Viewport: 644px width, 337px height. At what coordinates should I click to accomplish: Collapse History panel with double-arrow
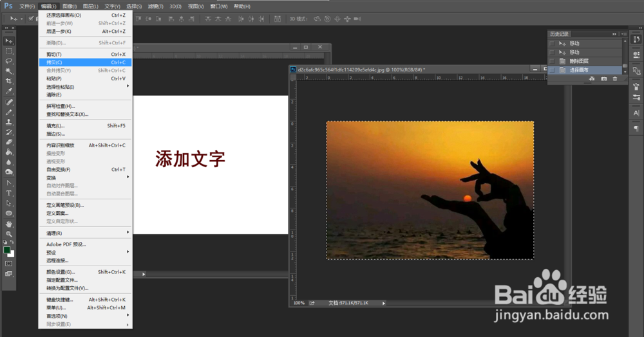pos(614,34)
